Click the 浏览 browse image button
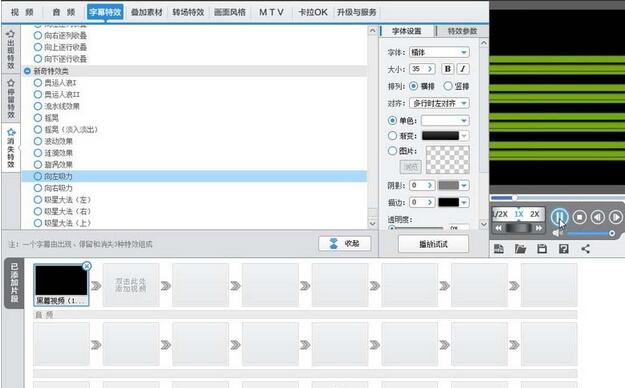 pos(411,167)
